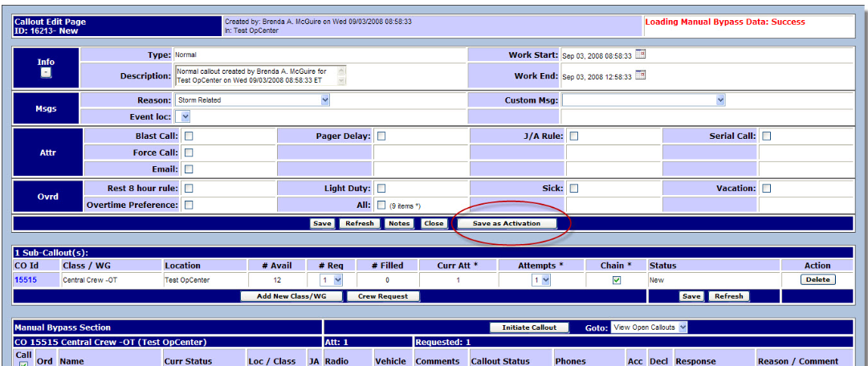Screen dimensions: 868x366
Task: Change the # Req dropdown value
Action: [332, 280]
